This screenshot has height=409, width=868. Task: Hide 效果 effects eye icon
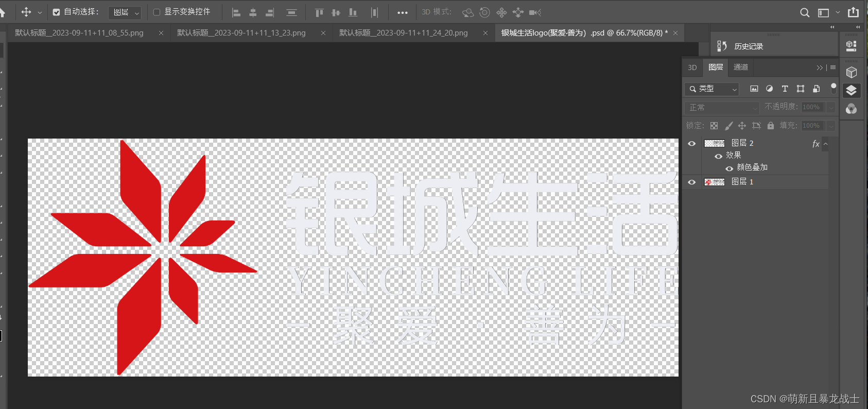(x=718, y=156)
